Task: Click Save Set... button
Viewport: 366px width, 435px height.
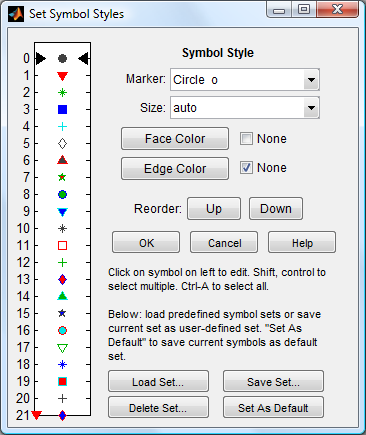Action: (273, 381)
